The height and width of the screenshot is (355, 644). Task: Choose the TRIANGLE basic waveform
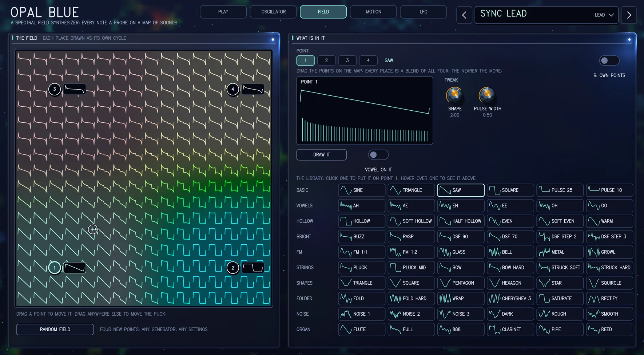point(411,190)
